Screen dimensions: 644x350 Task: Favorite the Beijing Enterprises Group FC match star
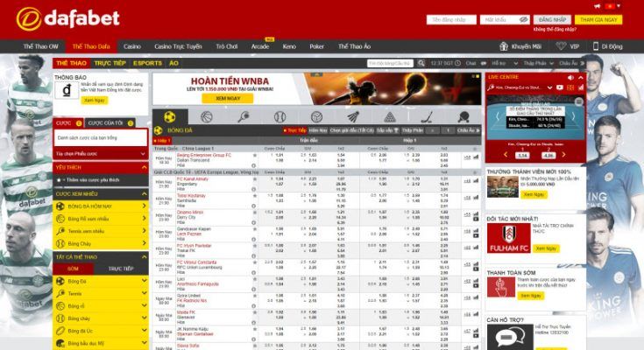(x=255, y=156)
